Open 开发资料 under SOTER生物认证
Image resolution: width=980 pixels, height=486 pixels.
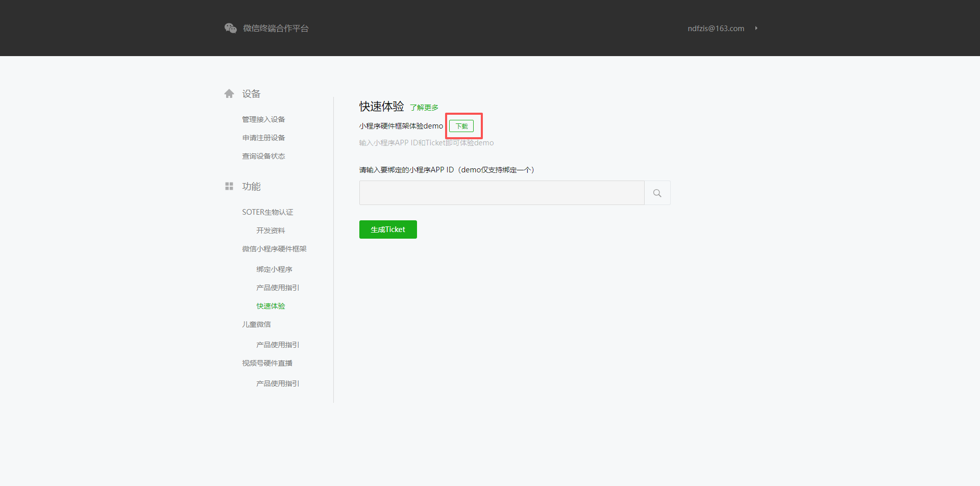point(271,231)
